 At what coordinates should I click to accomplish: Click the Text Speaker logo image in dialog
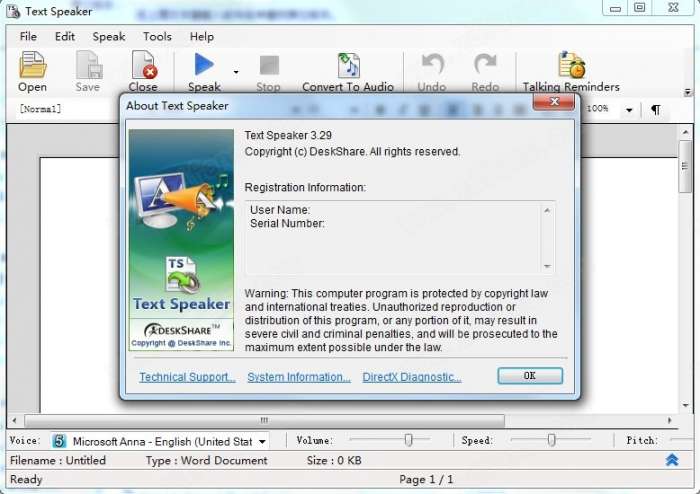[181, 240]
